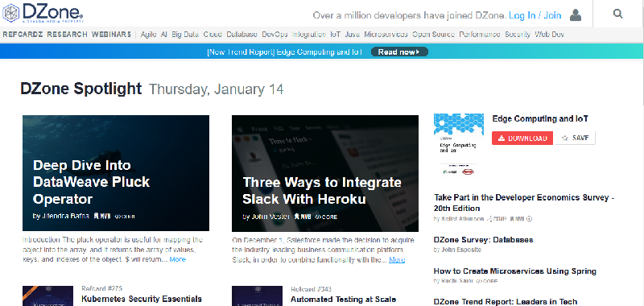The width and height of the screenshot is (644, 306).
Task: Click author John Esposito
Action: [x=461, y=250]
